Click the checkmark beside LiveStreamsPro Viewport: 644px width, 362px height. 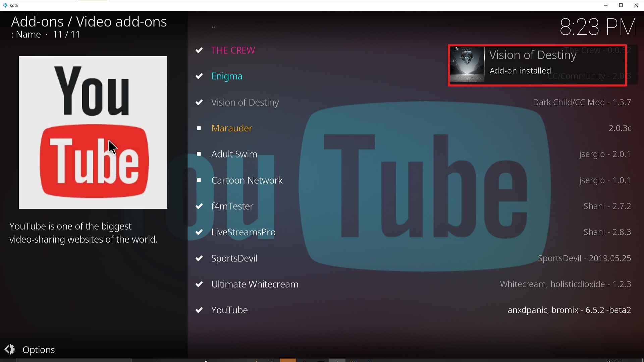click(199, 232)
